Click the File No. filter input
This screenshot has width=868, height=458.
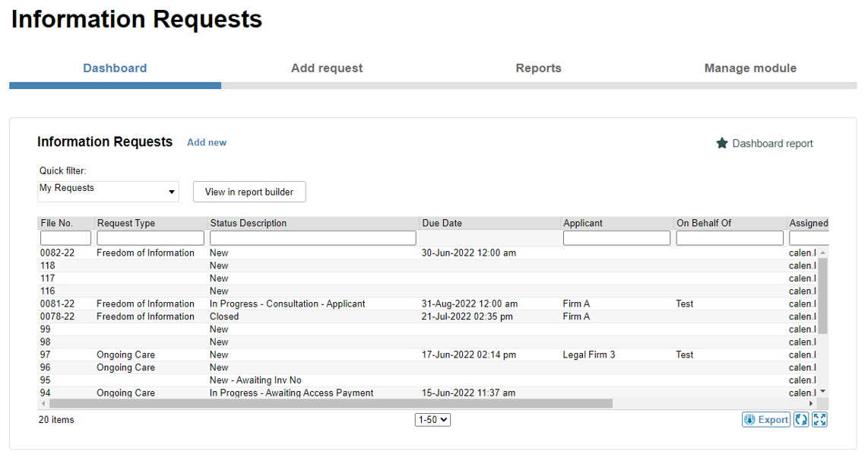(x=65, y=238)
